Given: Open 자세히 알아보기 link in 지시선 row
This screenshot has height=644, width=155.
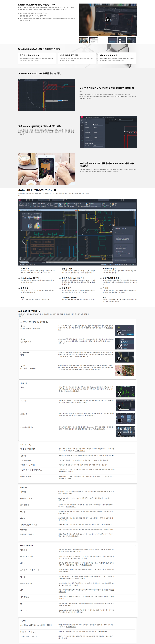Looking at the screenshot, I should pos(87,565).
